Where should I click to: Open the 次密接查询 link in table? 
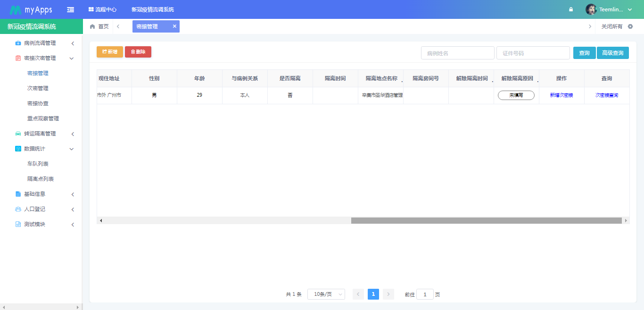606,95
